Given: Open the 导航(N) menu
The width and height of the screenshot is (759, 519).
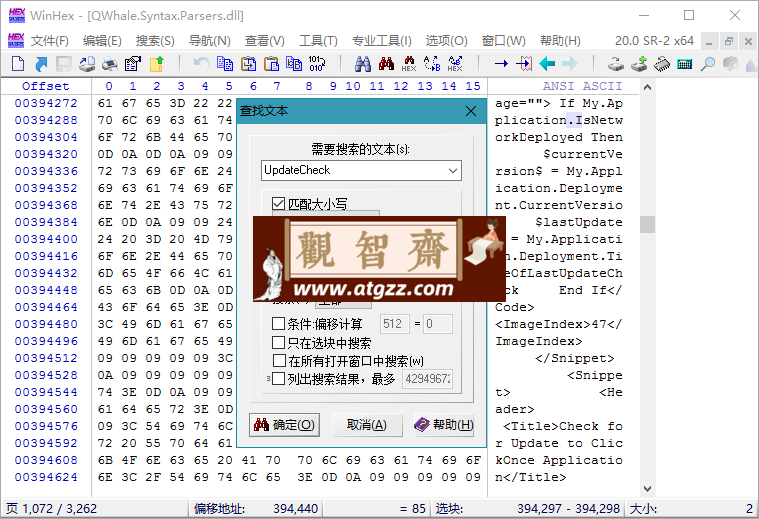Looking at the screenshot, I should [209, 41].
